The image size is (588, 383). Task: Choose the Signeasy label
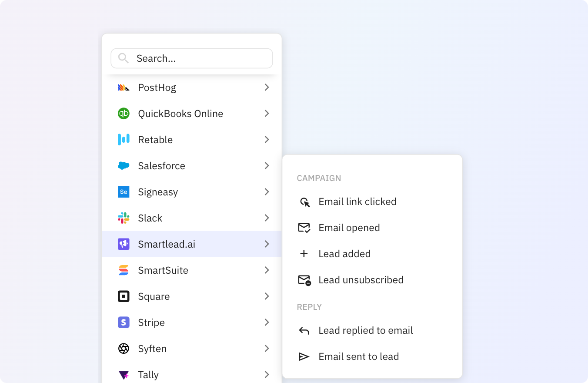point(158,192)
